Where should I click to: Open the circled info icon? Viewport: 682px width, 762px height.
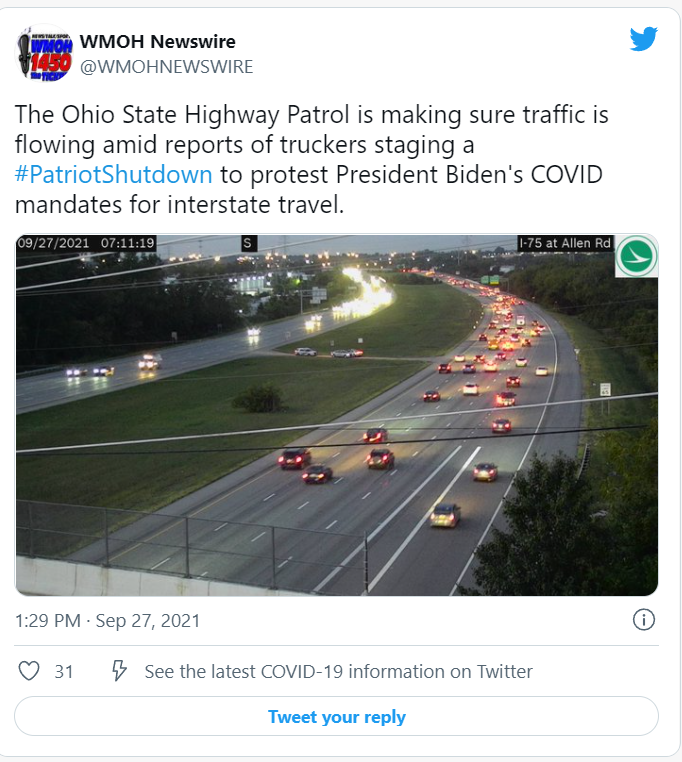pos(644,620)
